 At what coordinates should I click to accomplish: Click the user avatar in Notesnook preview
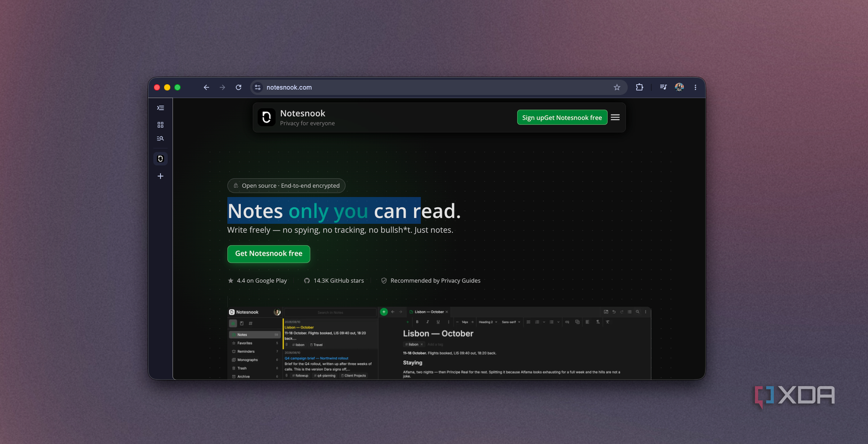point(277,312)
